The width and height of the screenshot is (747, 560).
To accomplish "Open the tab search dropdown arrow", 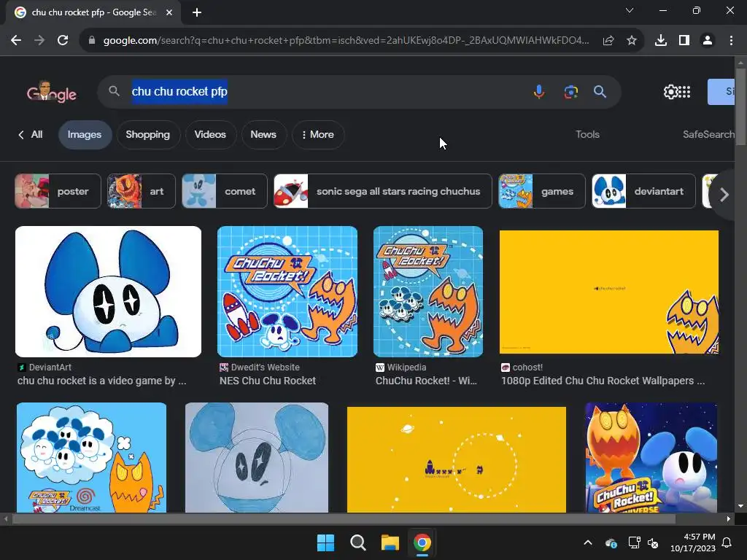I will pos(629,10).
